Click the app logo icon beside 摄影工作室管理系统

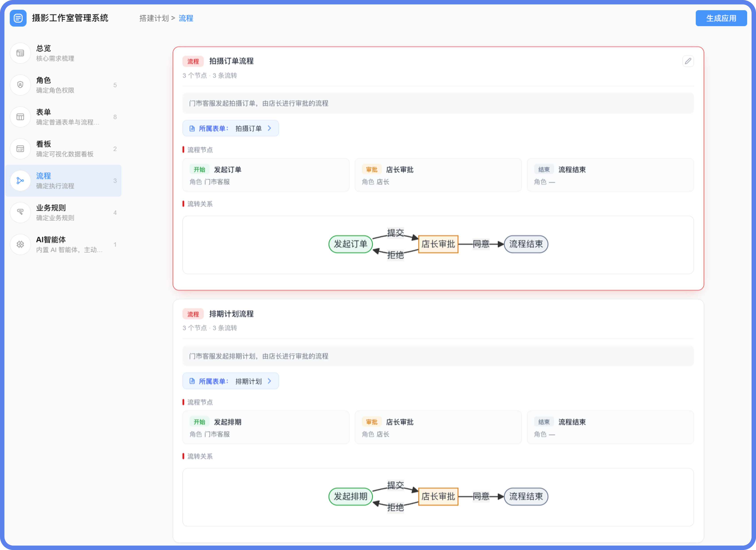coord(18,18)
